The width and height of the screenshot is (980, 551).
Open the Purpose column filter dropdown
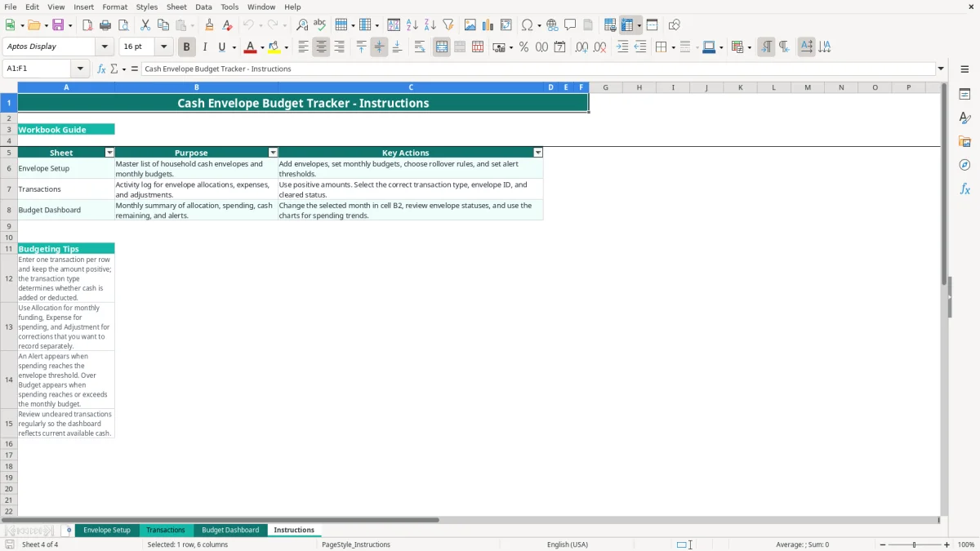click(273, 153)
